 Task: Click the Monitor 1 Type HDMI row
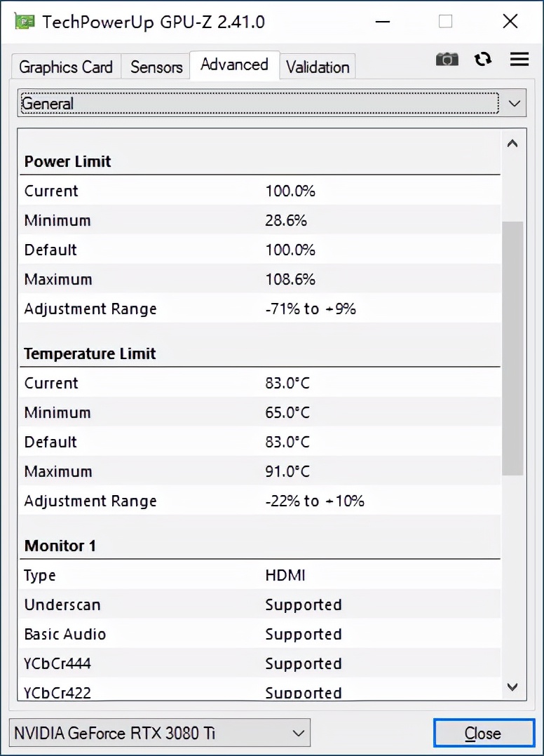point(259,575)
